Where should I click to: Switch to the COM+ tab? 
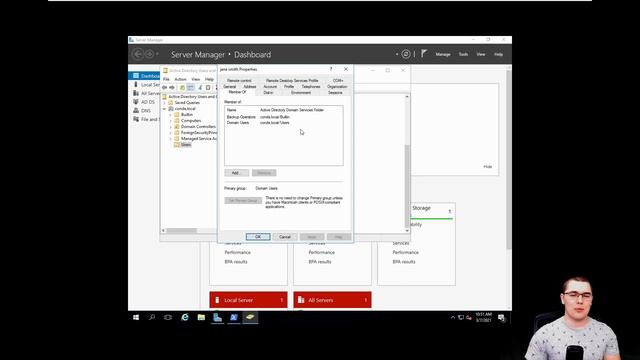tap(338, 81)
